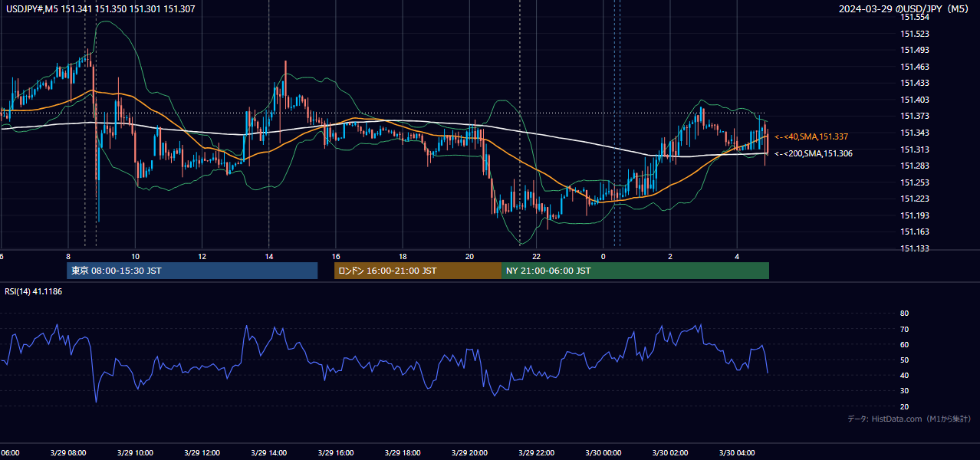Click hour label 18 under price chart
The height and width of the screenshot is (460, 980).
tap(403, 256)
